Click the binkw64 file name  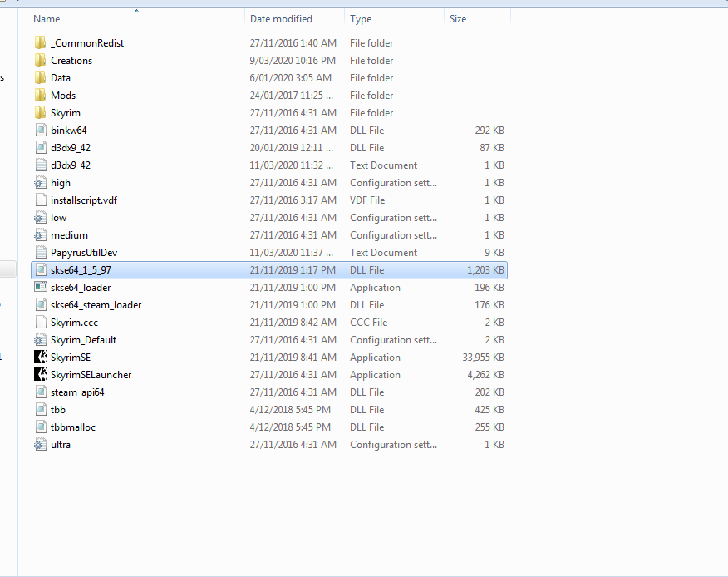(x=69, y=130)
